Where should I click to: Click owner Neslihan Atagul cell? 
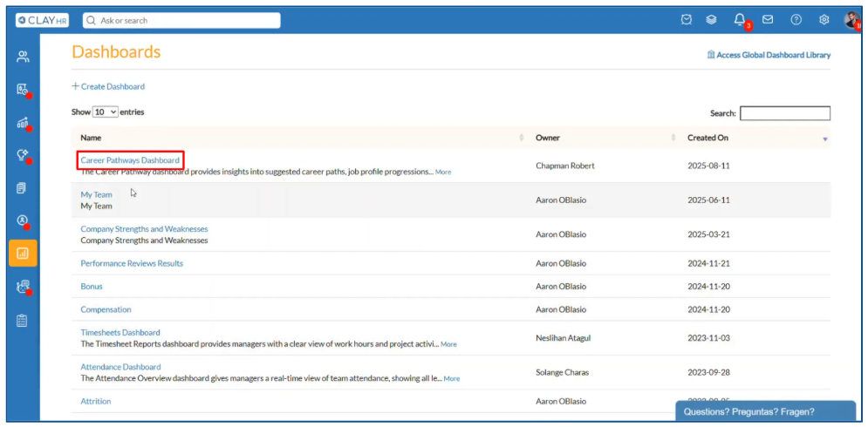click(x=563, y=337)
